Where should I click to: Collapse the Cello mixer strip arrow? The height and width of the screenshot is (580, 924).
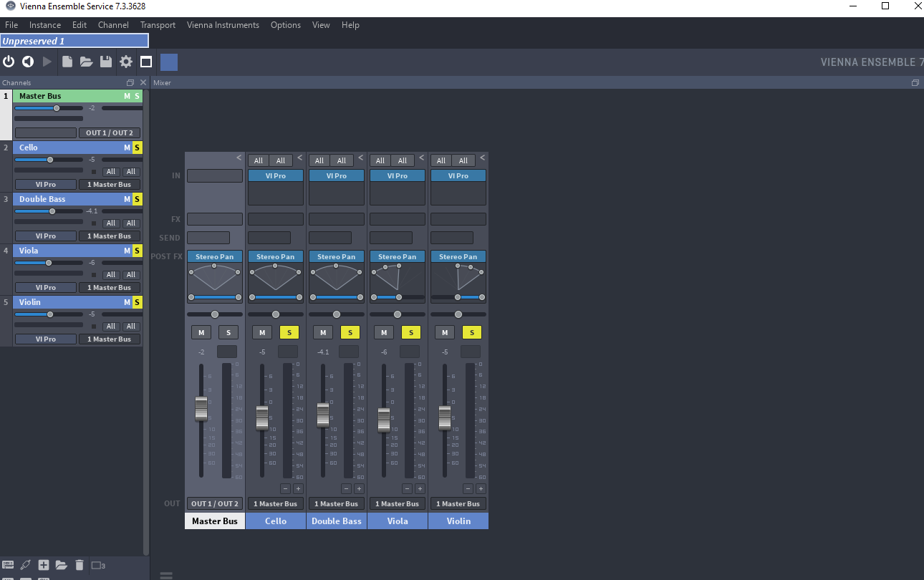pyautogui.click(x=300, y=158)
